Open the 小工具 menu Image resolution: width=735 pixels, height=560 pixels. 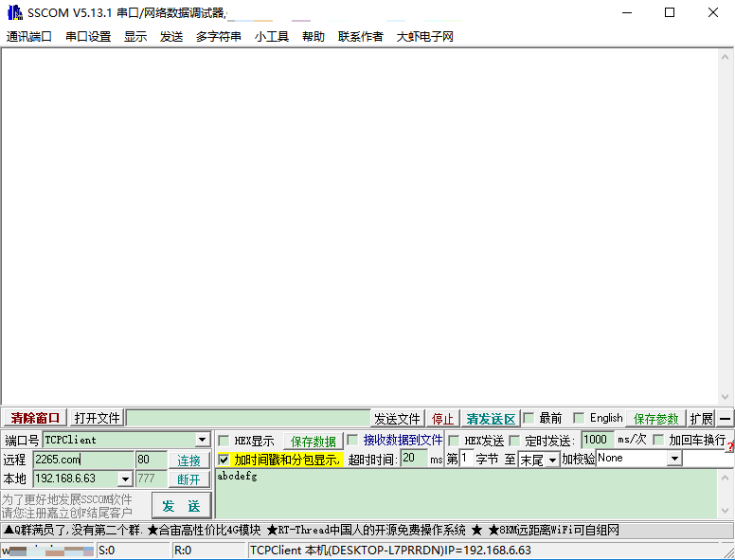point(272,37)
